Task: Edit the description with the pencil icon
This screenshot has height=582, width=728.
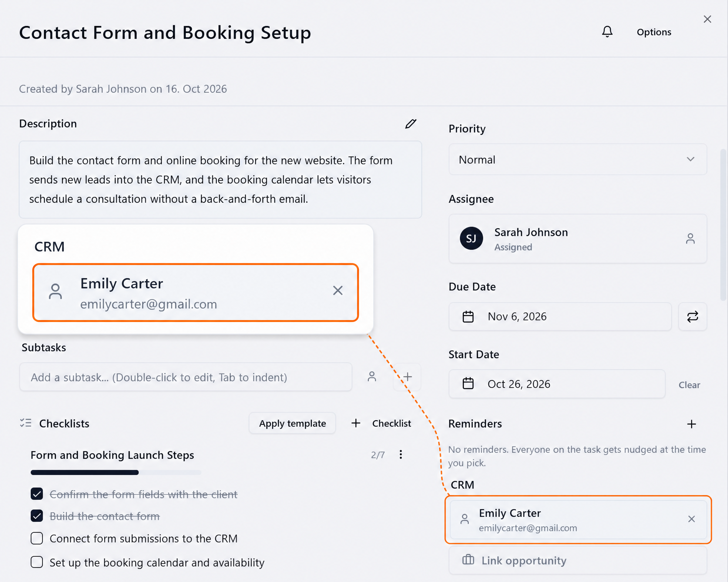Action: tap(411, 124)
